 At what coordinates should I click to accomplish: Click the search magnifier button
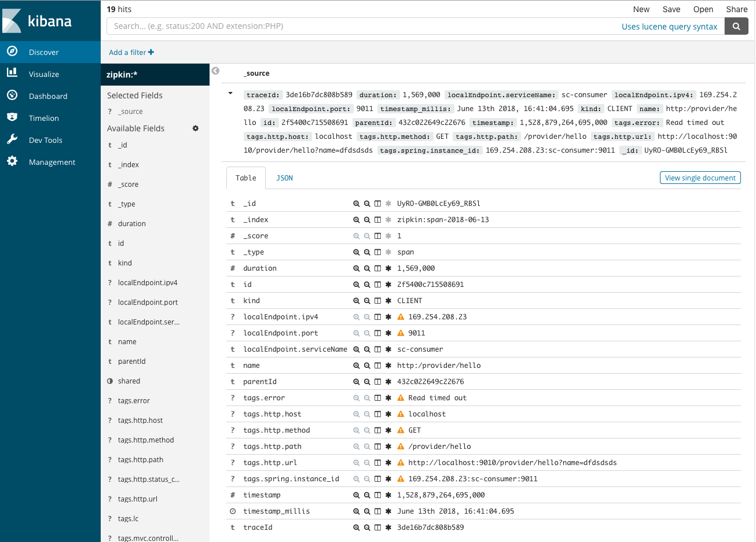(736, 26)
